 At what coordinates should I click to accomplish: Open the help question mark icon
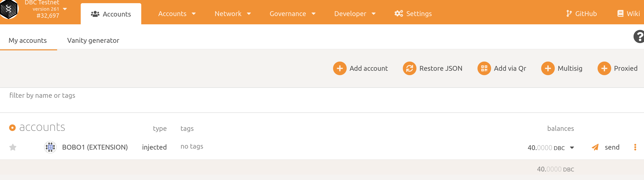pyautogui.click(x=639, y=36)
